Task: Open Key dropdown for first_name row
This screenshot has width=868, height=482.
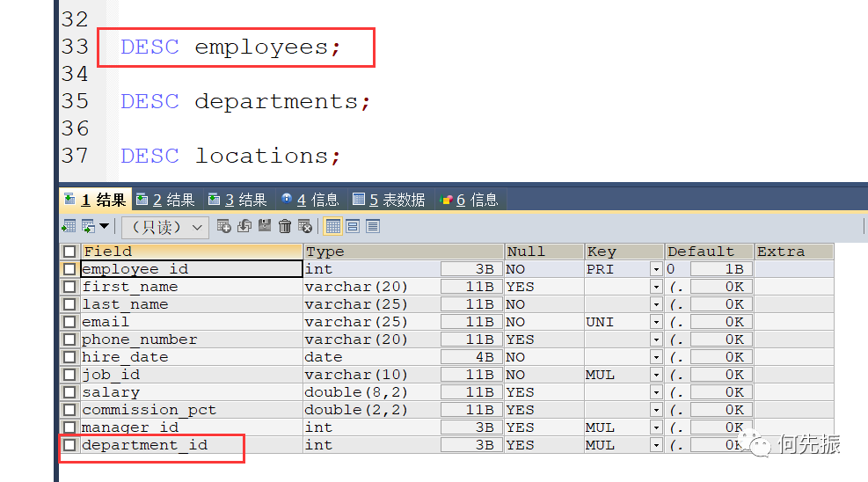Action: 656,287
